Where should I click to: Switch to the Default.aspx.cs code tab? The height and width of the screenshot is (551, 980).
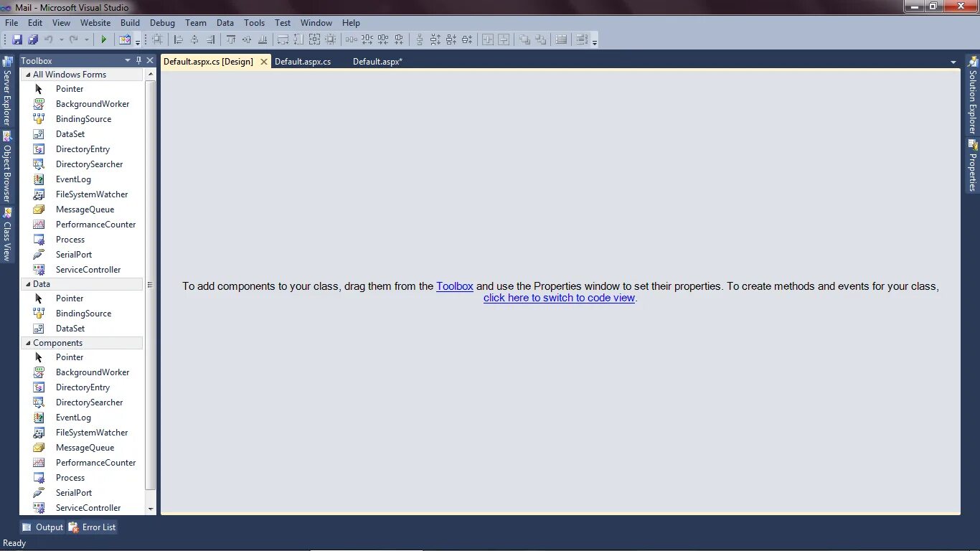click(x=303, y=62)
